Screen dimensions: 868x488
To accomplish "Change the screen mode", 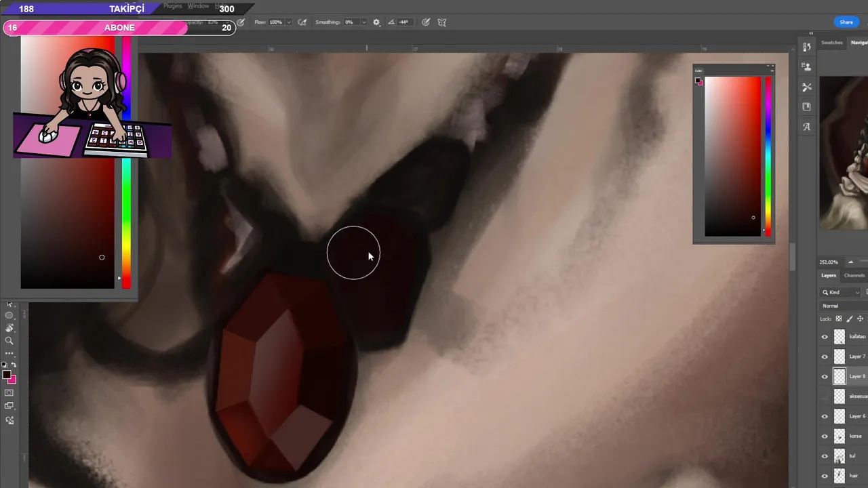I will [9, 405].
